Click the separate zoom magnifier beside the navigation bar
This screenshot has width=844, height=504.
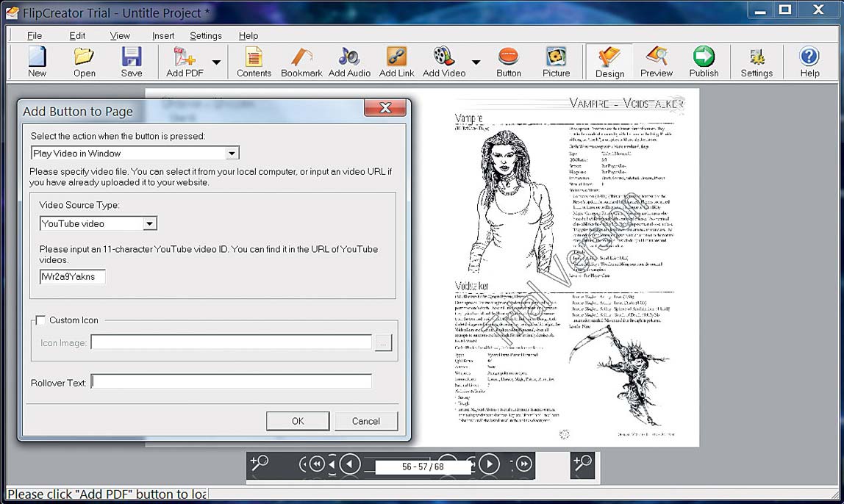click(x=582, y=463)
